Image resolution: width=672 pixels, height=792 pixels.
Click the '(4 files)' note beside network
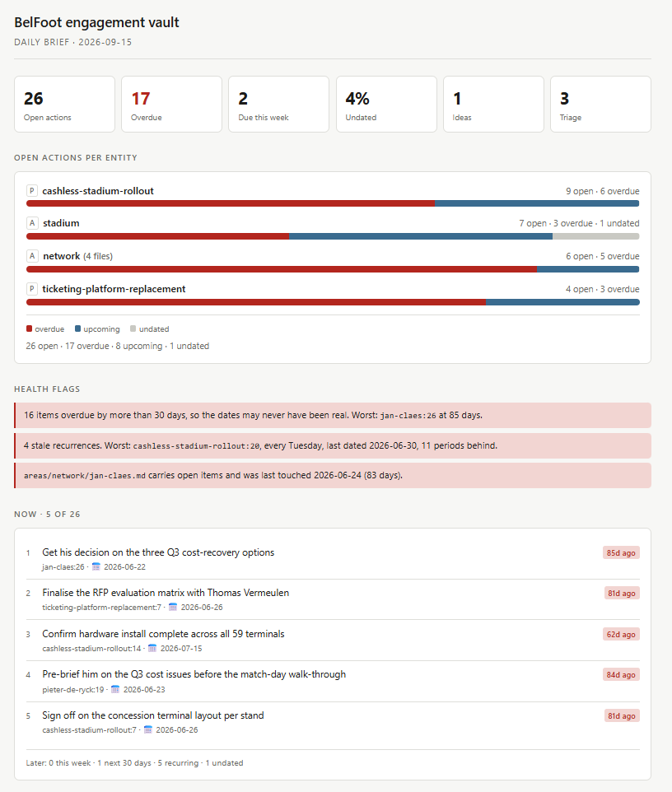98,256
